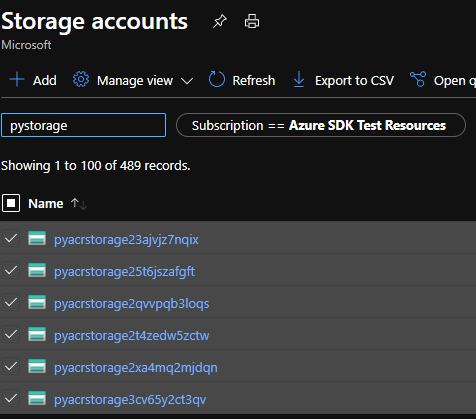476x419 pixels.
Task: Click storage icon for pyacrstorage23ajvjz7nqix
Action: point(37,238)
